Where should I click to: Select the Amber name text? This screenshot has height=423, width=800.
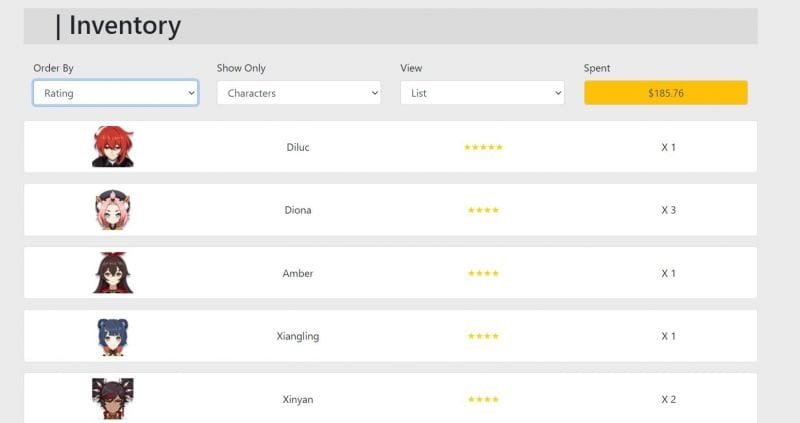298,273
